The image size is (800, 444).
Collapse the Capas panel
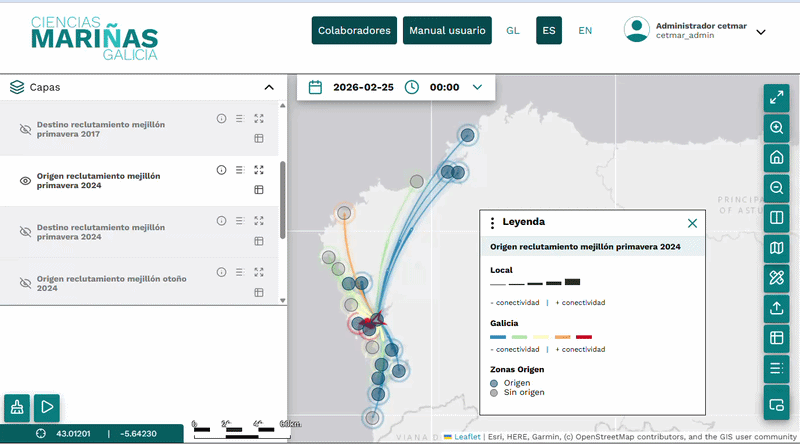268,87
